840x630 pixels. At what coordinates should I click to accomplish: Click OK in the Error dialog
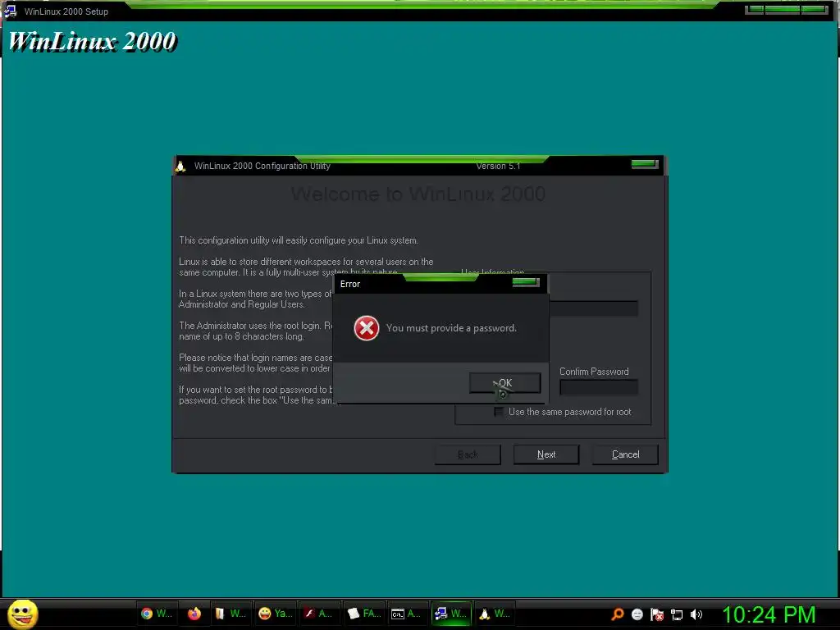click(x=504, y=383)
